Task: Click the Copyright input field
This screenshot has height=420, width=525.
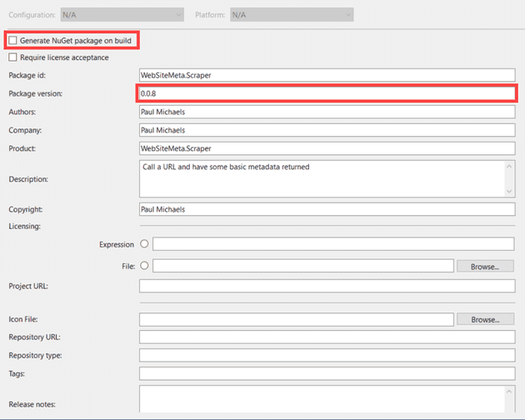Action: click(x=327, y=209)
